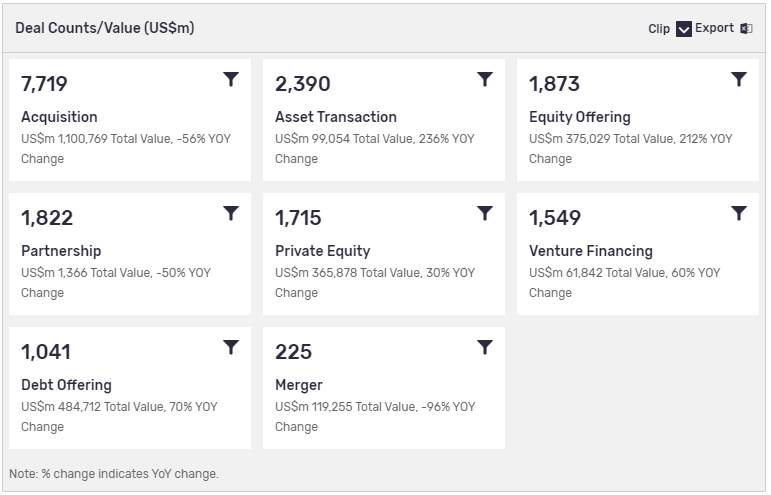
Task: Filter by Debt Offering funnel icon
Action: pos(231,347)
